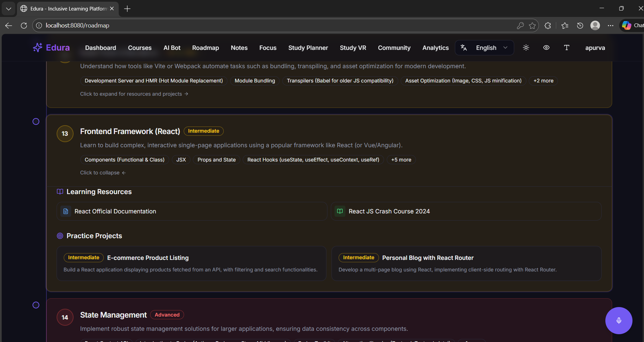Show the +2 more build tool topics

click(x=543, y=81)
